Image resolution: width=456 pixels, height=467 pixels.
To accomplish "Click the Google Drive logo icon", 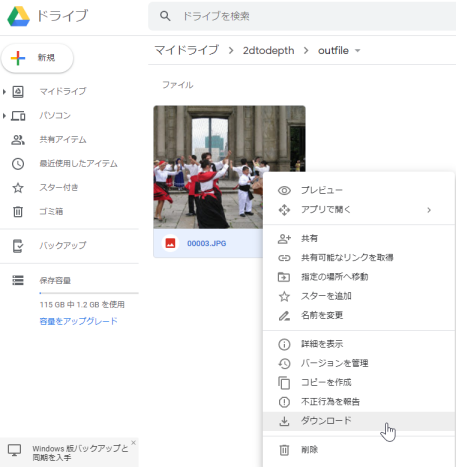I will (19, 16).
